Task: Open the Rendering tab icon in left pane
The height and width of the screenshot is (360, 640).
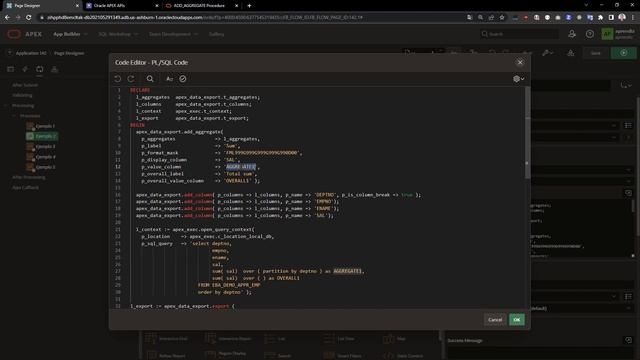Action: click(x=11, y=69)
